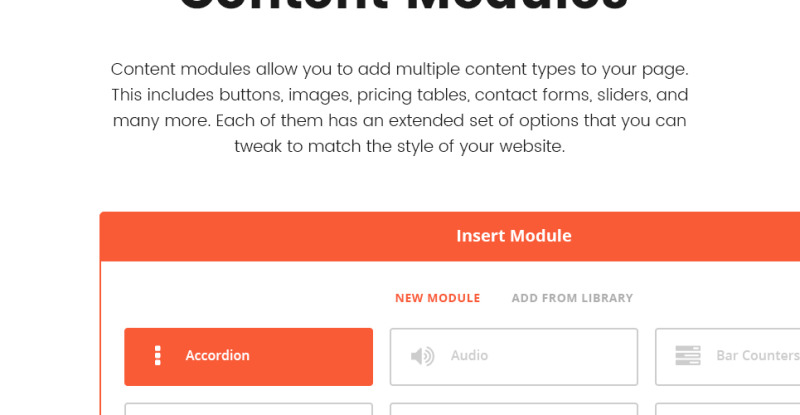
Task: Switch to the New Module tab
Action: [437, 298]
